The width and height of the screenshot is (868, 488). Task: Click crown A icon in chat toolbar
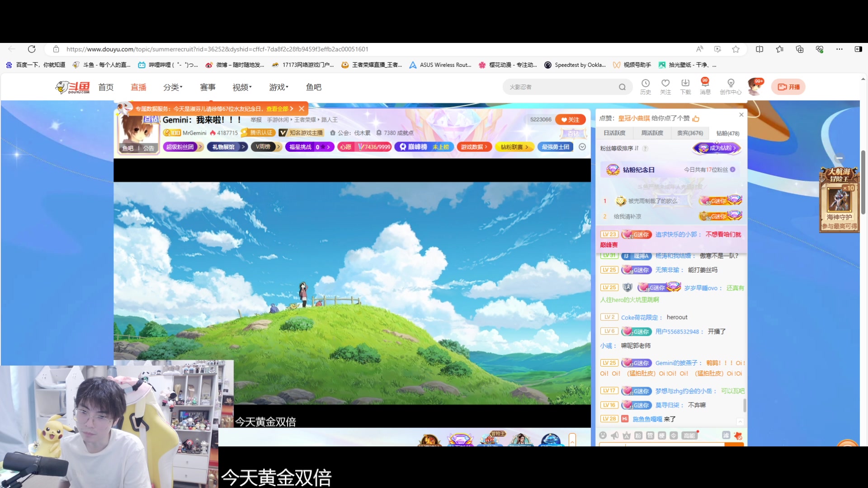626,435
